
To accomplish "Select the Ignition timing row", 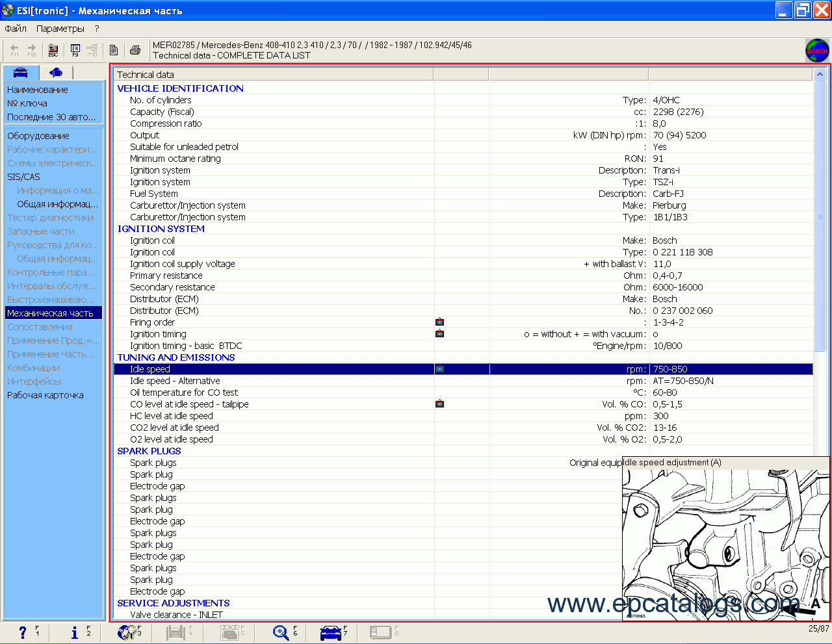I will coord(158,334).
